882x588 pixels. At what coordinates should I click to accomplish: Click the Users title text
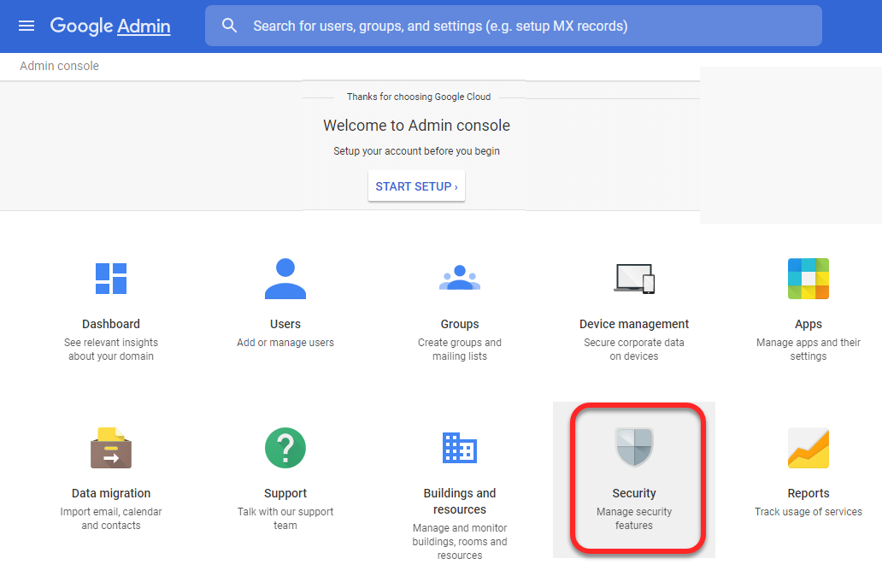tap(285, 324)
